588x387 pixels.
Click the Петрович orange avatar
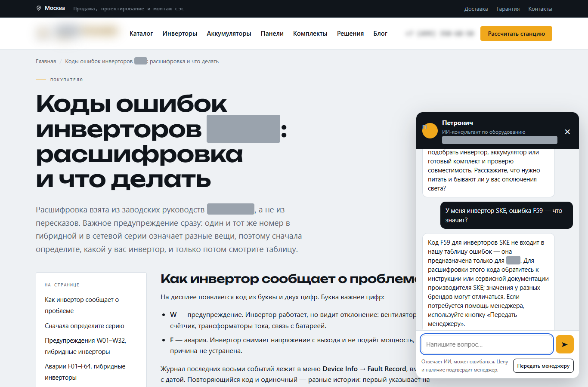point(430,130)
